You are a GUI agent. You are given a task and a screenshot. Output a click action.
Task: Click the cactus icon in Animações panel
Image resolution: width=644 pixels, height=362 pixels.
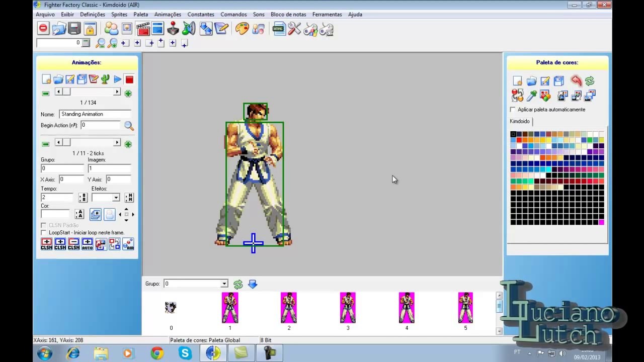pos(105,79)
